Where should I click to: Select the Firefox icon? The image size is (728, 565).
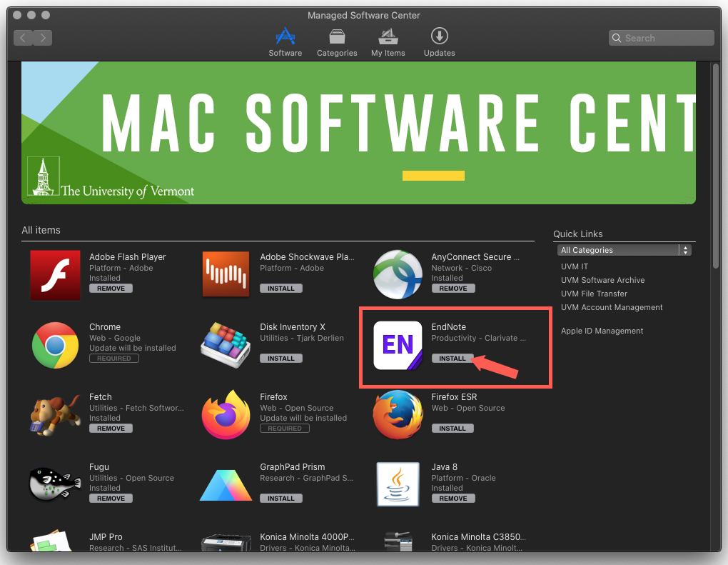pos(226,415)
